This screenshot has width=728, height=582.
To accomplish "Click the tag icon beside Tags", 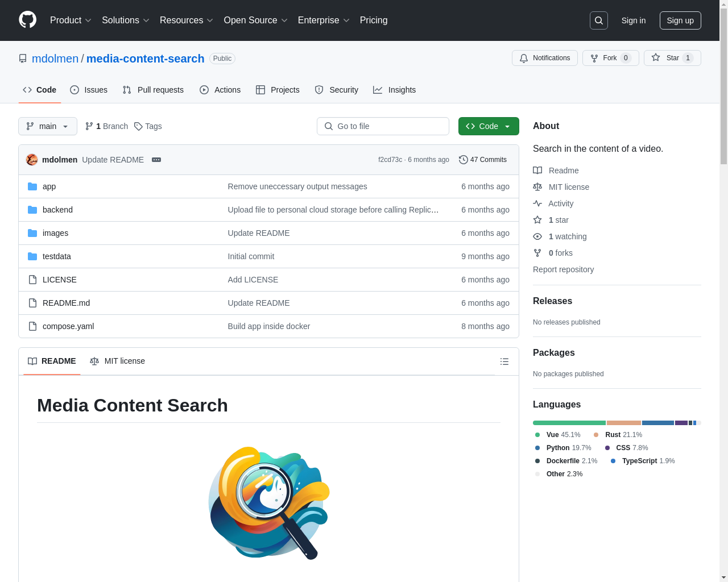I will click(138, 126).
